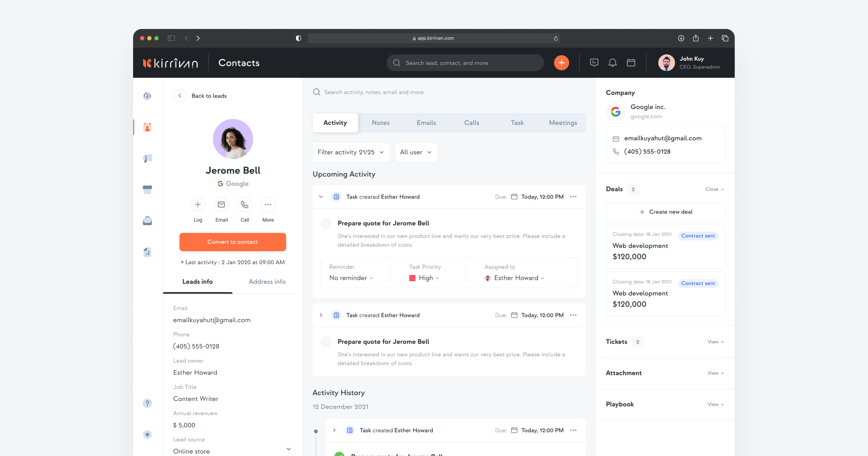Open the messages chat icon in top bar

(594, 63)
